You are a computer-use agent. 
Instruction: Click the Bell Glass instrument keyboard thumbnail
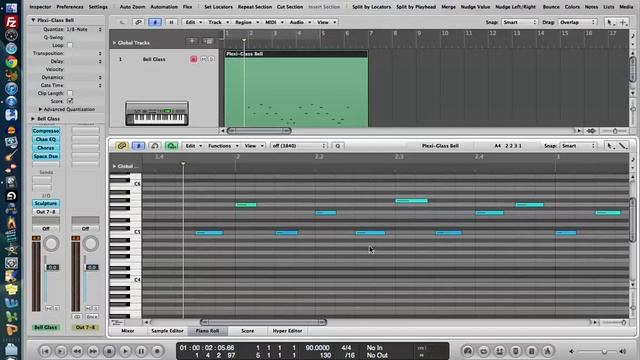pos(157,113)
